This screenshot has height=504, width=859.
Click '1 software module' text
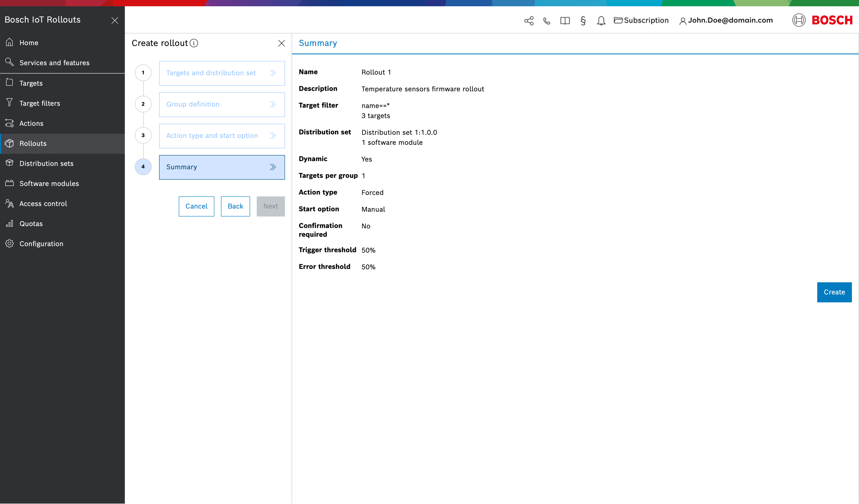coord(392,142)
